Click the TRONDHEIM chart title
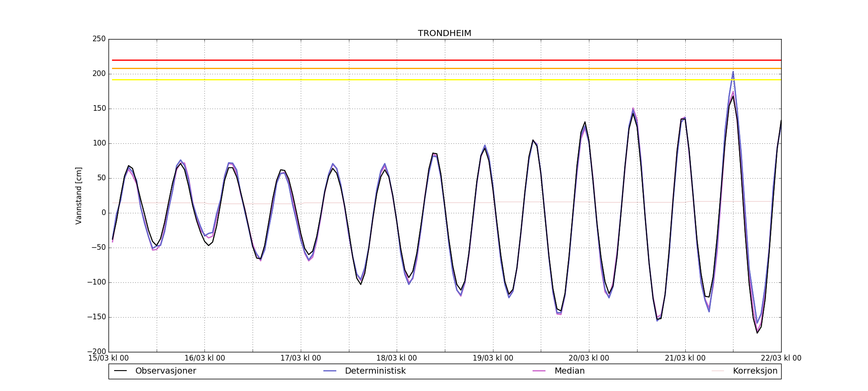The height and width of the screenshot is (391, 868). pyautogui.click(x=444, y=33)
